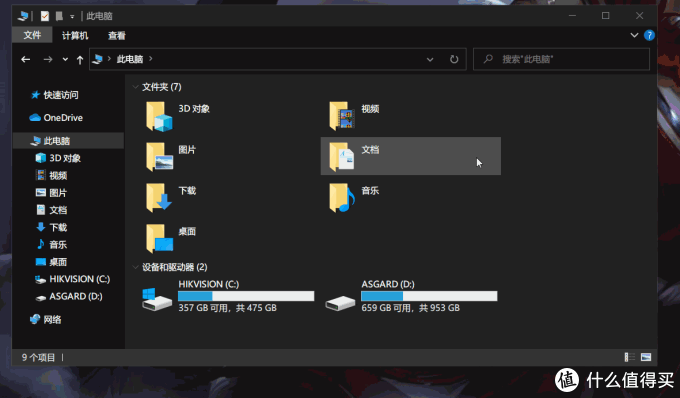Switch to details view in status bar
The height and width of the screenshot is (398, 680).
[x=629, y=357]
